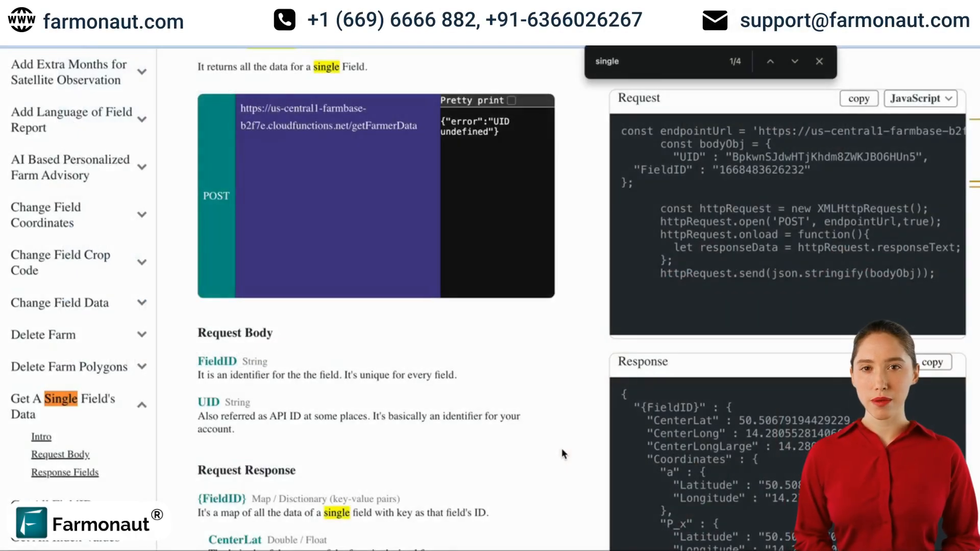Viewport: 980px width, 551px height.
Task: Click the farmonaut.com website text
Action: click(113, 21)
